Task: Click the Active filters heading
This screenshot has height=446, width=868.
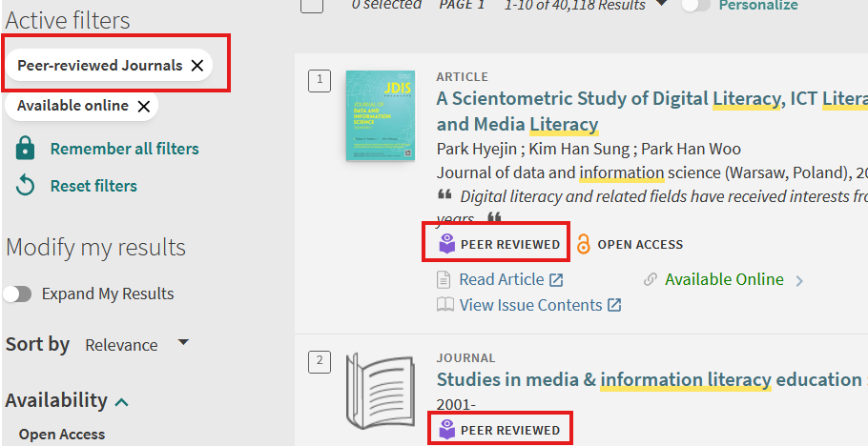Action: click(68, 20)
